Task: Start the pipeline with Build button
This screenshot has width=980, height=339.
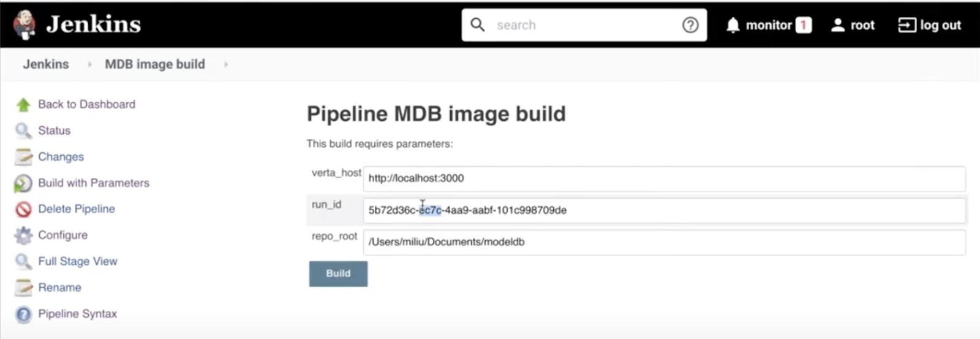Action: (338, 274)
